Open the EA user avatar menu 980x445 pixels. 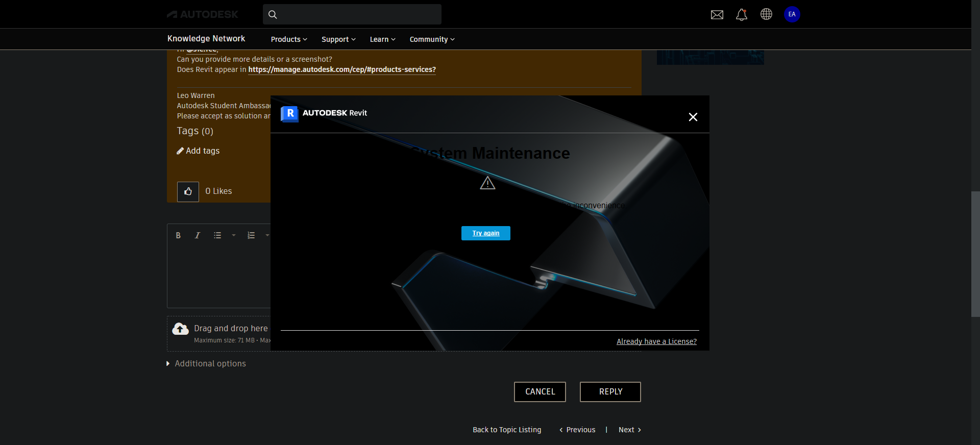click(x=792, y=14)
